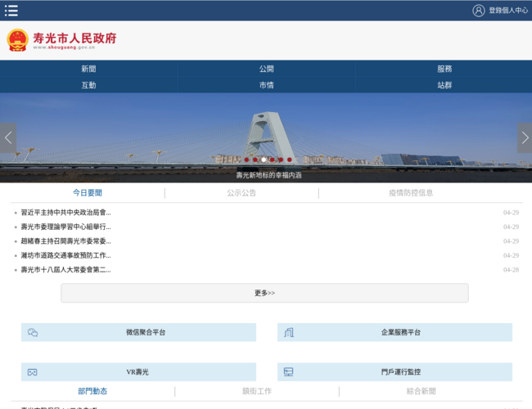Select the fifth carousel dot
The image size is (532, 409).
coord(281,160)
